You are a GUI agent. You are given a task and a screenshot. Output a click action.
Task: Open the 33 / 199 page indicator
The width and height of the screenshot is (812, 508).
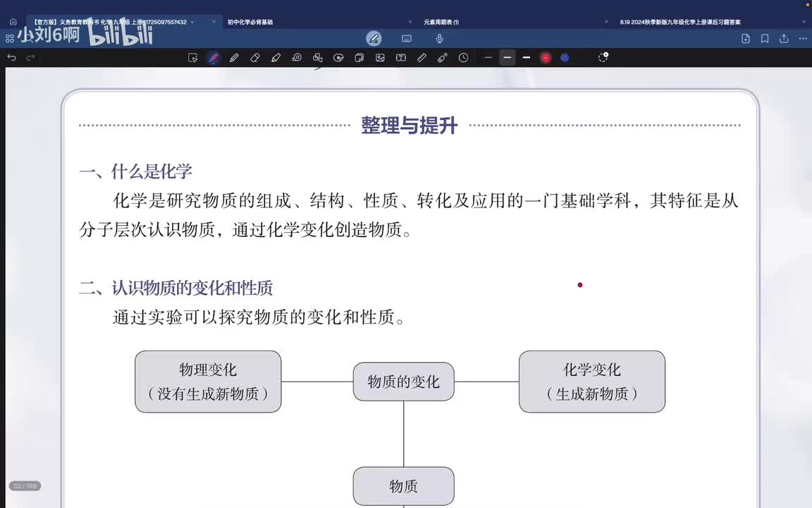pyautogui.click(x=25, y=485)
